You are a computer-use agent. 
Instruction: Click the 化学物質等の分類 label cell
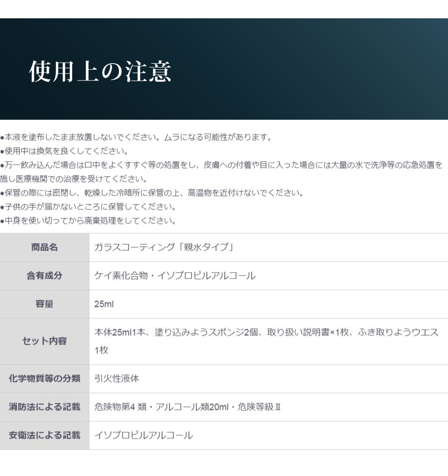pos(45,379)
